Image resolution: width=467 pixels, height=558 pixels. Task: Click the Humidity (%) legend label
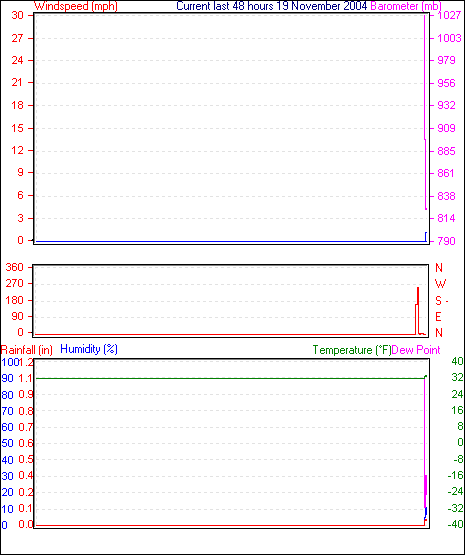coord(89,349)
